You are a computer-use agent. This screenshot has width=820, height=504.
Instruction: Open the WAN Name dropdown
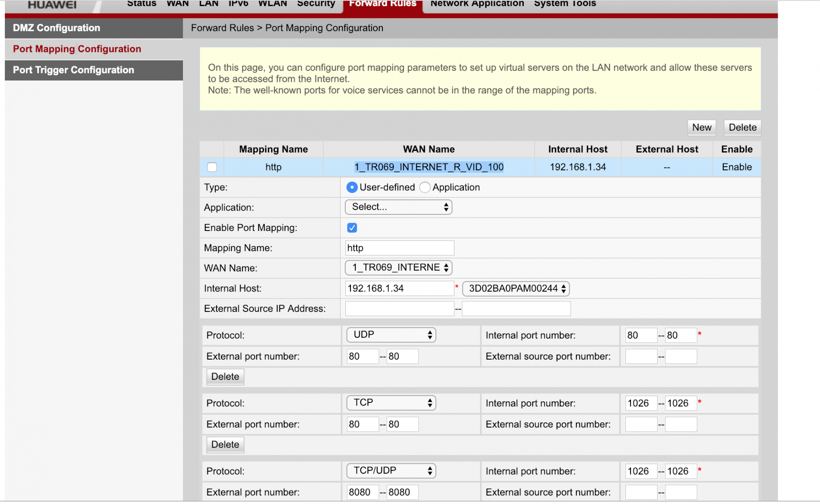(399, 268)
